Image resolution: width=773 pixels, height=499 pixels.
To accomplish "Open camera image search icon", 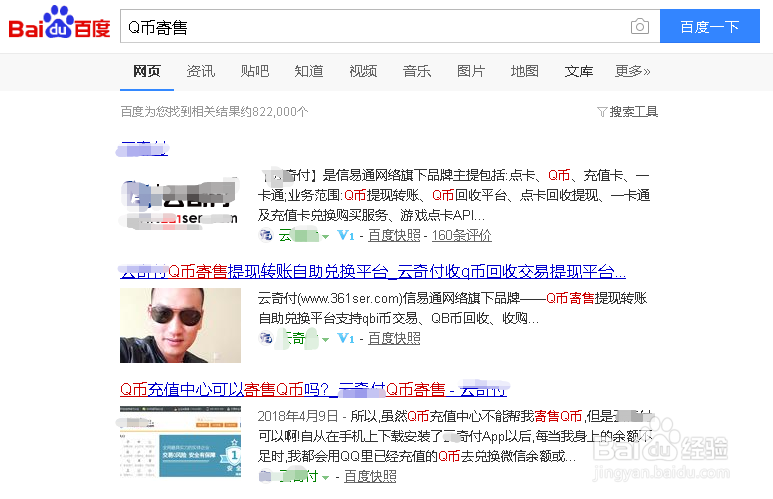I will tap(639, 26).
